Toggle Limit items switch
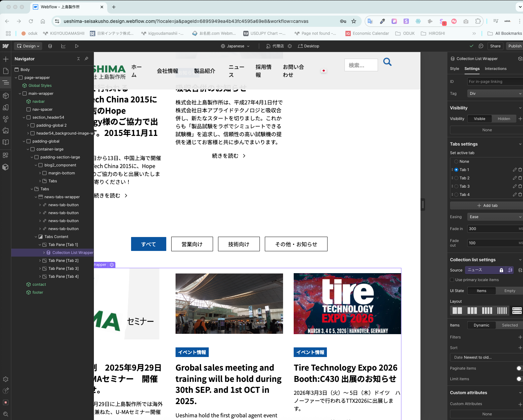The height and width of the screenshot is (420, 523). 519,379
